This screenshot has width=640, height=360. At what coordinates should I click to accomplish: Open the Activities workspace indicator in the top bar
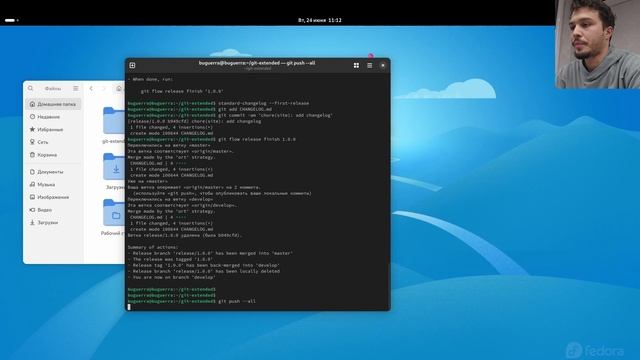(11, 20)
